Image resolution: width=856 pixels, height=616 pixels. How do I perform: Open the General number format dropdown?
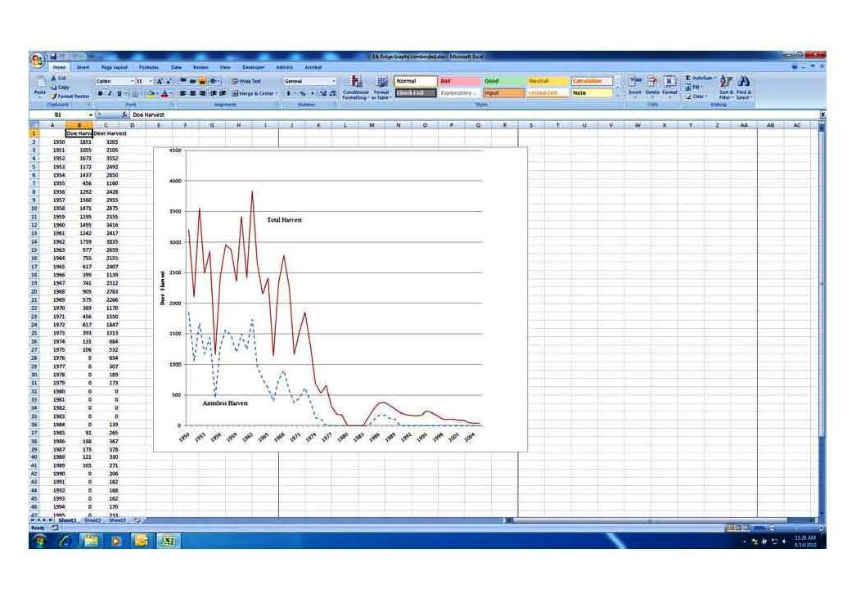pyautogui.click(x=334, y=82)
